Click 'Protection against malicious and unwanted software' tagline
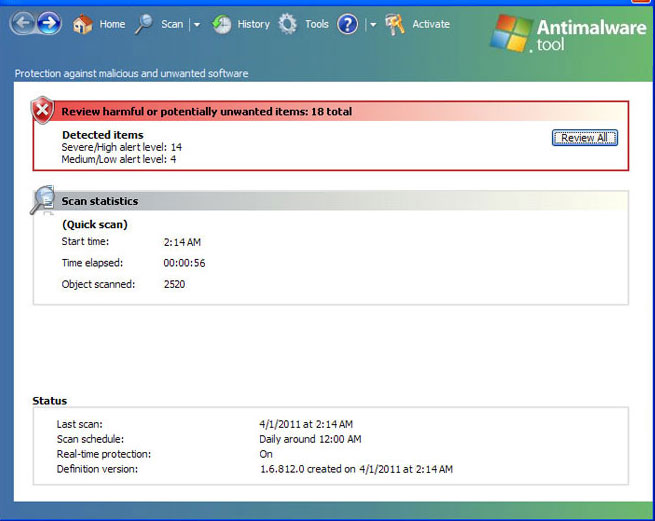 (132, 74)
